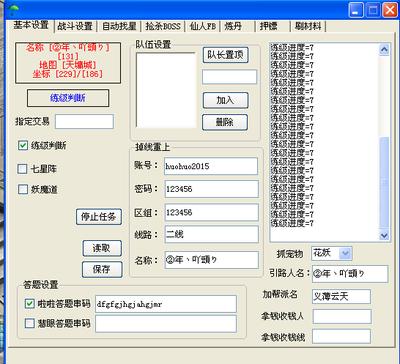The height and width of the screenshot is (364, 400).
Task: Click the blue 练级判断 button
Action: click(68, 98)
